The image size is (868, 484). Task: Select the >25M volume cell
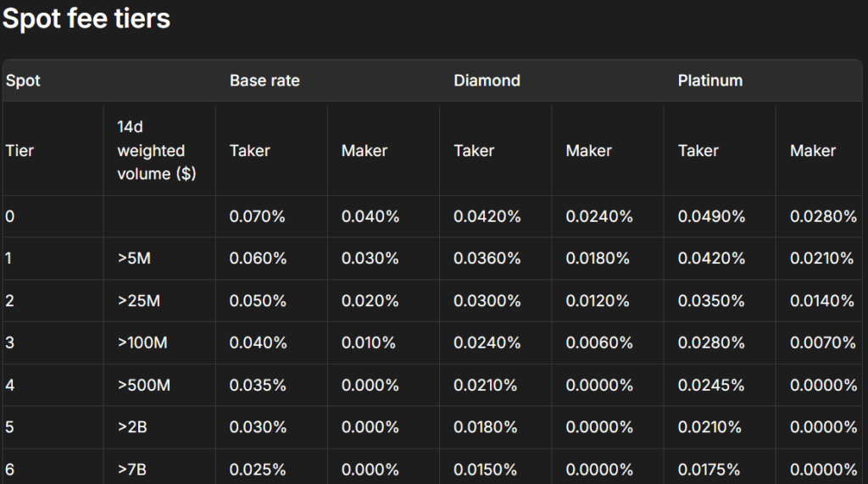(138, 301)
